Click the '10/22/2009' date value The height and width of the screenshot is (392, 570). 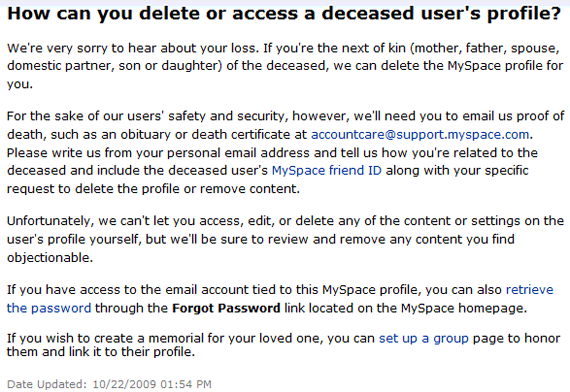pyautogui.click(x=124, y=384)
